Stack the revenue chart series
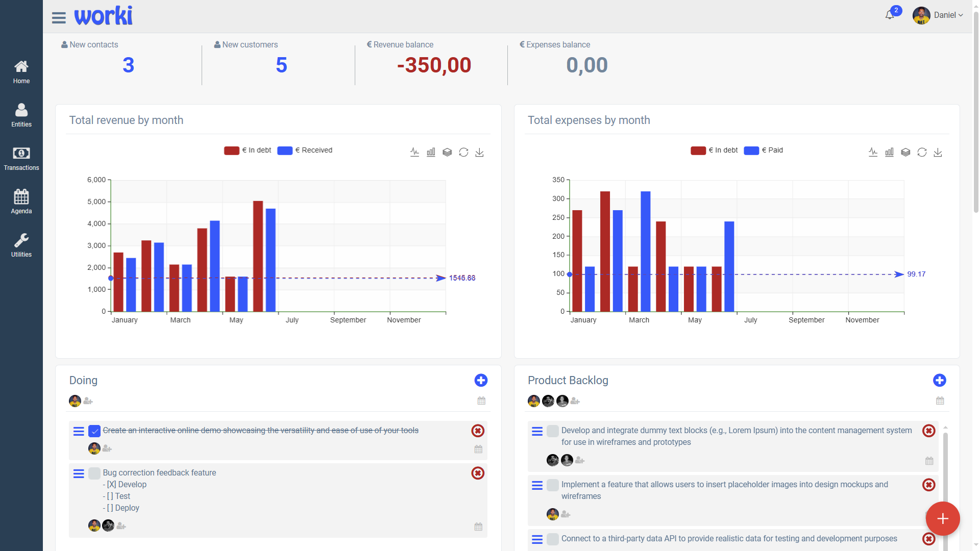Image resolution: width=980 pixels, height=551 pixels. tap(447, 152)
